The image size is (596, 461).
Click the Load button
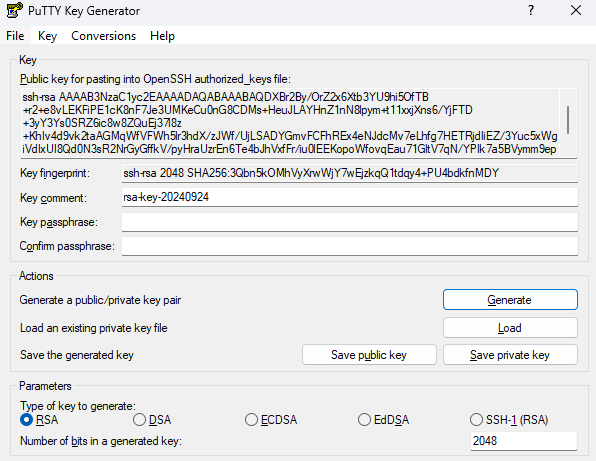coord(510,328)
